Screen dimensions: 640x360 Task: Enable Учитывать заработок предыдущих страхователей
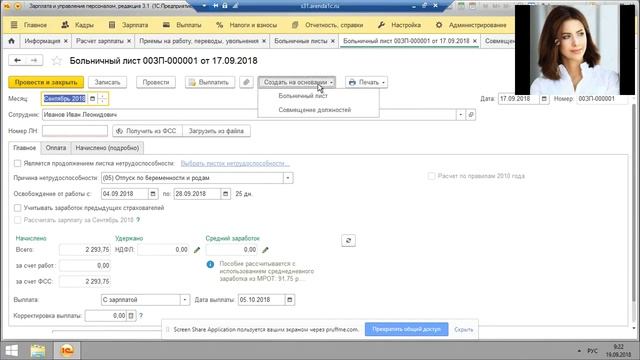click(x=17, y=208)
